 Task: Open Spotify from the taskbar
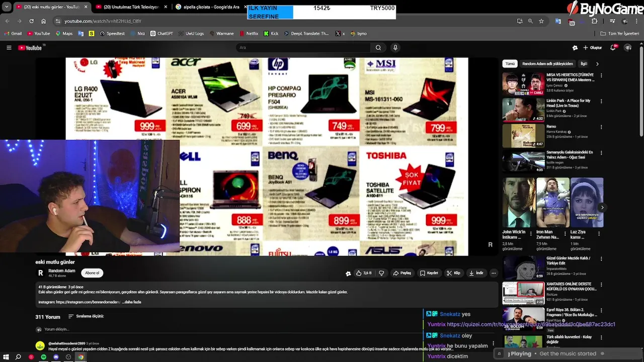click(x=43, y=357)
